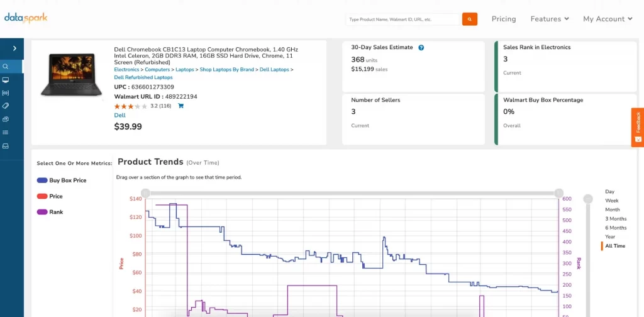Click the orange Feedback button
Image resolution: width=644 pixels, height=317 pixels.
638,127
